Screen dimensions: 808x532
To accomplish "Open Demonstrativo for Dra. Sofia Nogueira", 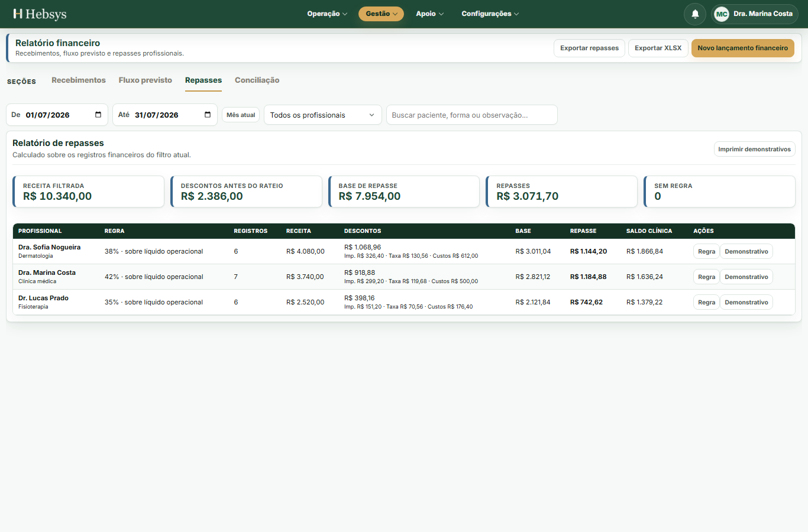I will [746, 251].
